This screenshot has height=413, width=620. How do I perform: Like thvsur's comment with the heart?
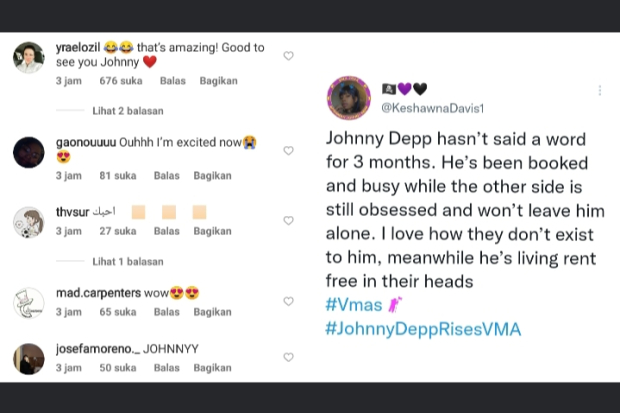[x=288, y=221]
